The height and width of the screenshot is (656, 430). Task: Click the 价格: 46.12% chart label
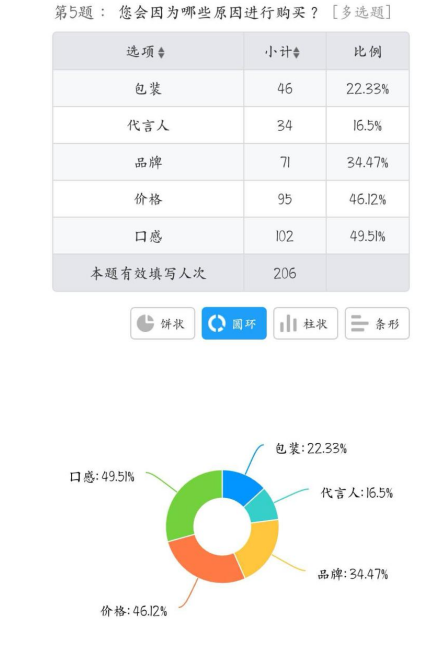coord(134,611)
